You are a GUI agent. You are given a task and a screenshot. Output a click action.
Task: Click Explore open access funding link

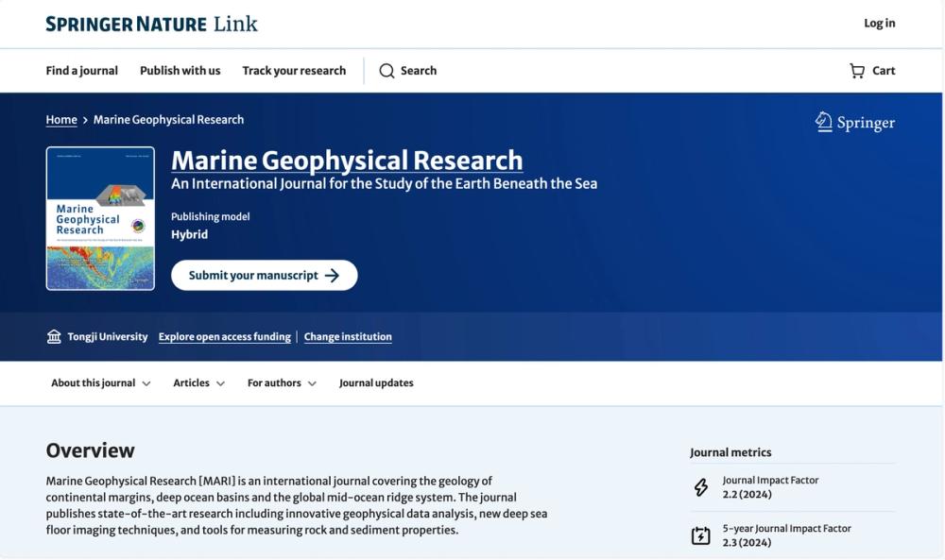click(x=225, y=336)
